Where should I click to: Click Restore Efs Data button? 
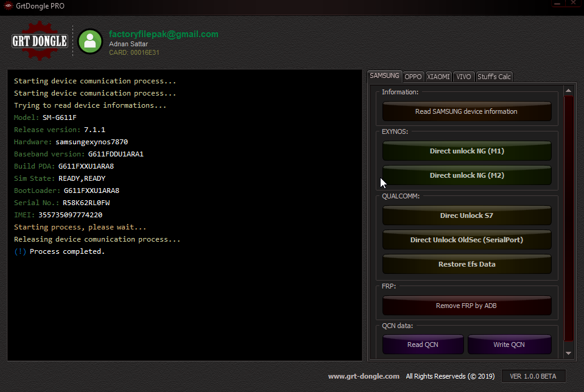pos(466,264)
